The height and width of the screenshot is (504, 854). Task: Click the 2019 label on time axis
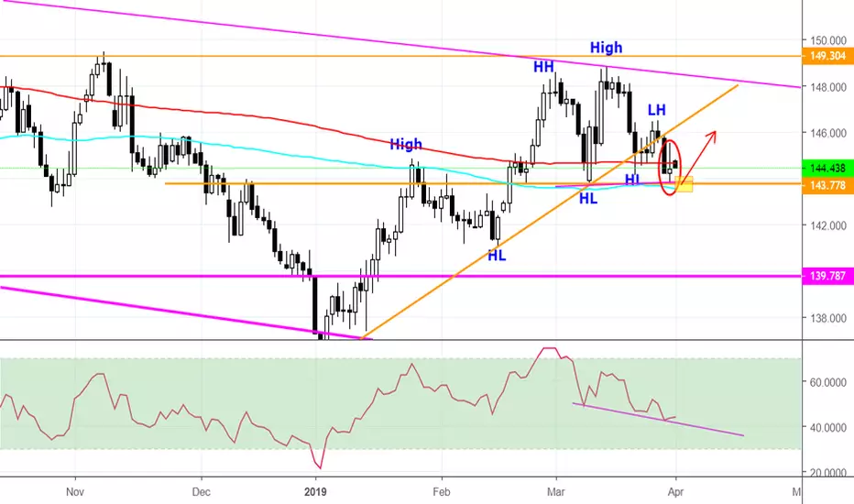pos(315,492)
